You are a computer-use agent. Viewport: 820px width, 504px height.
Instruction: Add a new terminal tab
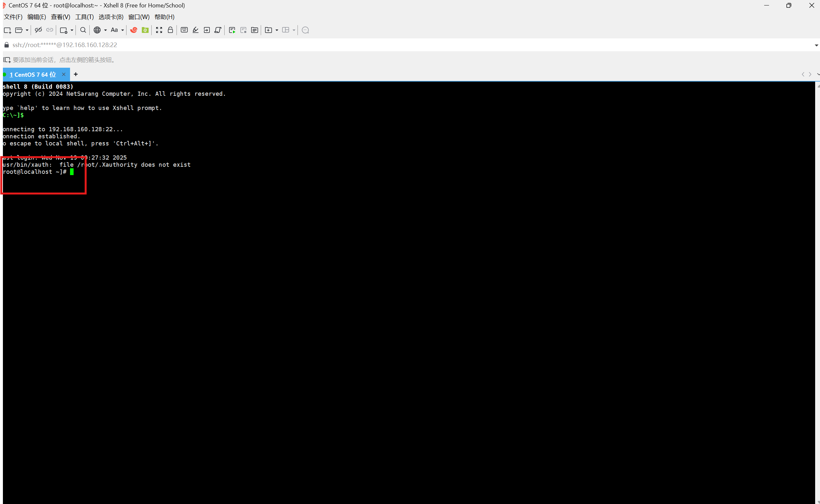tap(76, 74)
